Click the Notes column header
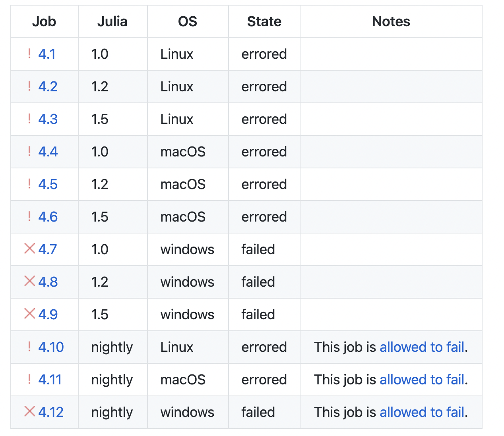The width and height of the screenshot is (504, 436). 391,21
